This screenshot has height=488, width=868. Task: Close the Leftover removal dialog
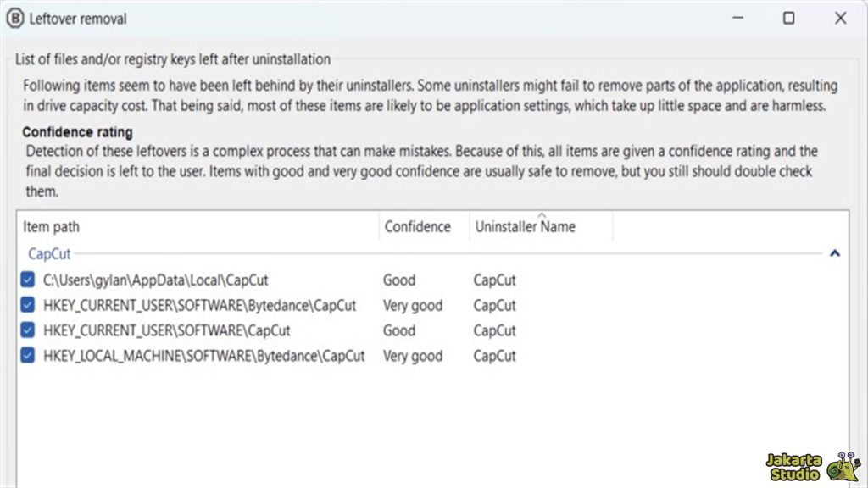click(x=840, y=18)
